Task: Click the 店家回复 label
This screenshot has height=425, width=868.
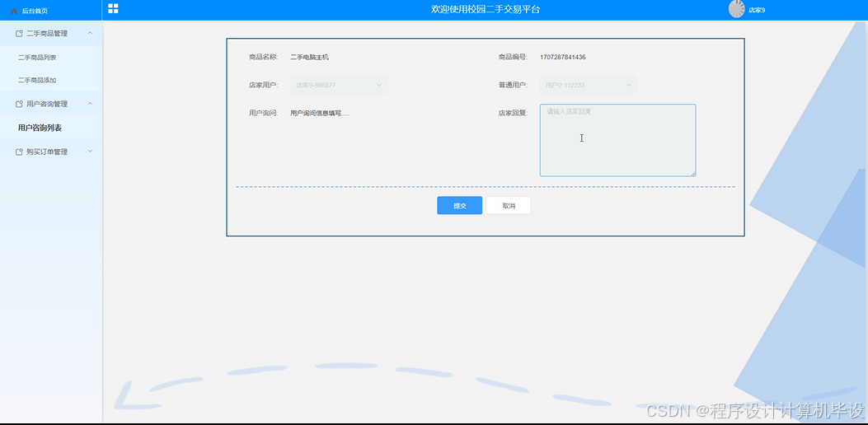Action: click(513, 113)
